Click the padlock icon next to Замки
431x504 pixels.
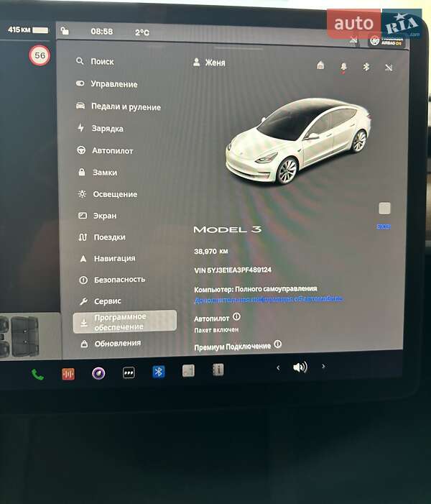(x=82, y=172)
